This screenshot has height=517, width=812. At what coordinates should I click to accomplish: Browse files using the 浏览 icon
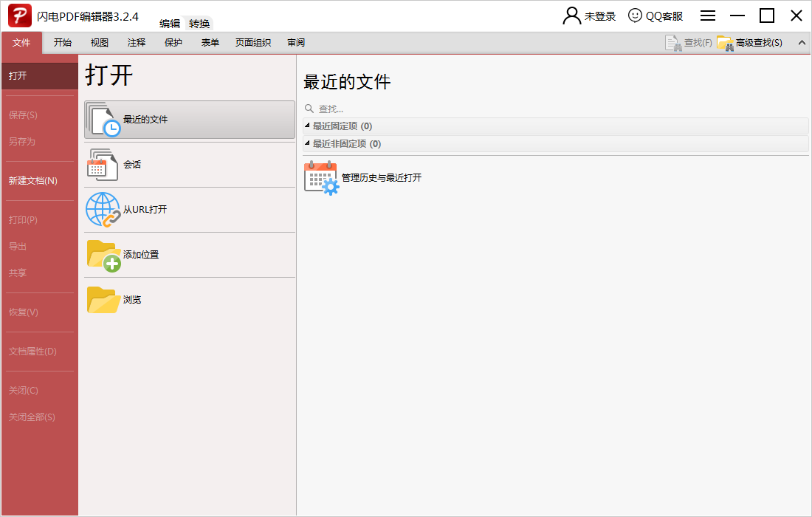(x=103, y=299)
